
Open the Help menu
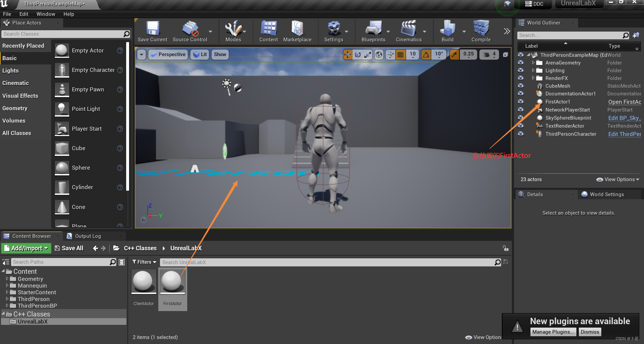click(69, 14)
